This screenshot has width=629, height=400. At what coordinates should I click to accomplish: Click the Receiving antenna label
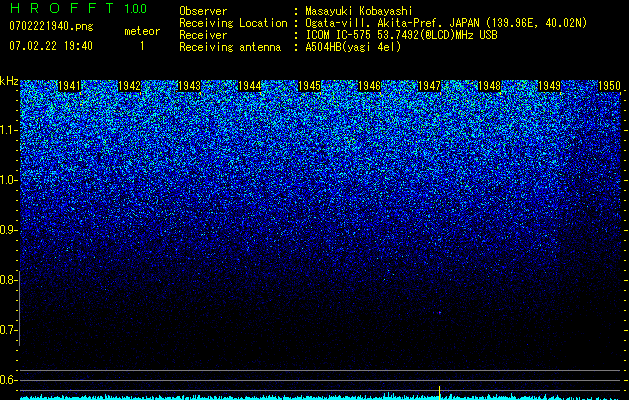point(230,47)
